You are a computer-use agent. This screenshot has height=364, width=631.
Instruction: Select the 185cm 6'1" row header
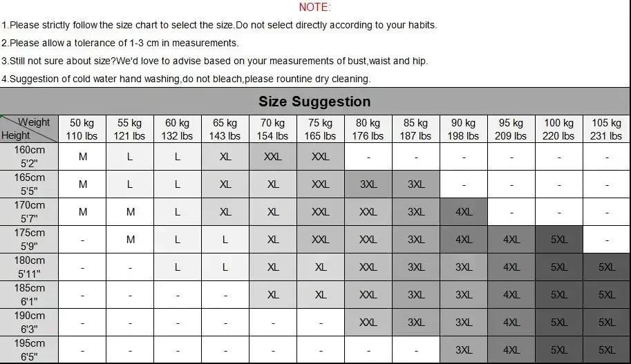(29, 295)
